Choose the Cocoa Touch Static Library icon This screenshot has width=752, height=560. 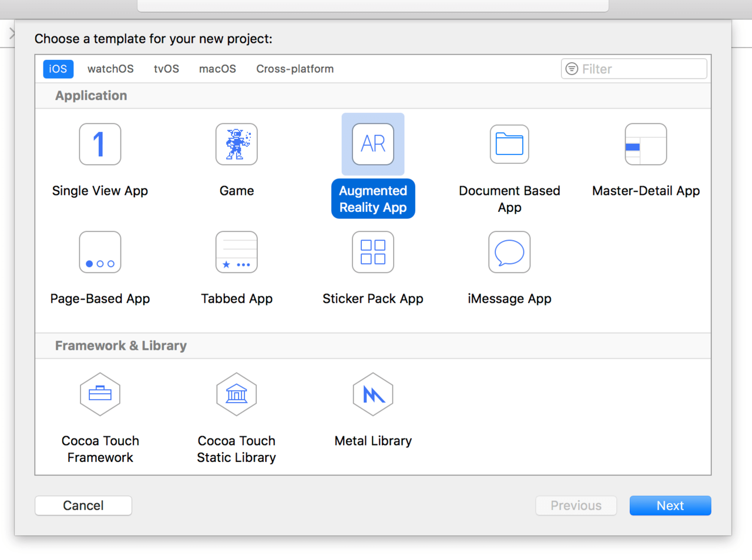click(x=237, y=394)
